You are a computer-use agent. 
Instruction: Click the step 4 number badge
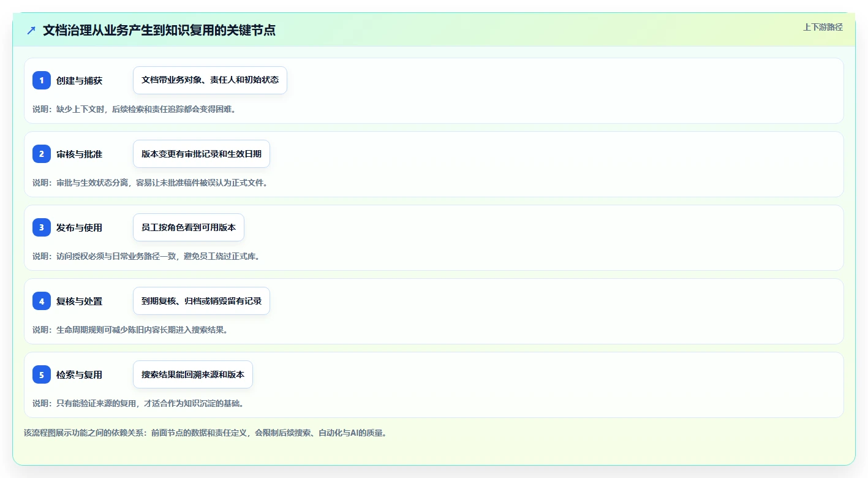[x=42, y=301]
